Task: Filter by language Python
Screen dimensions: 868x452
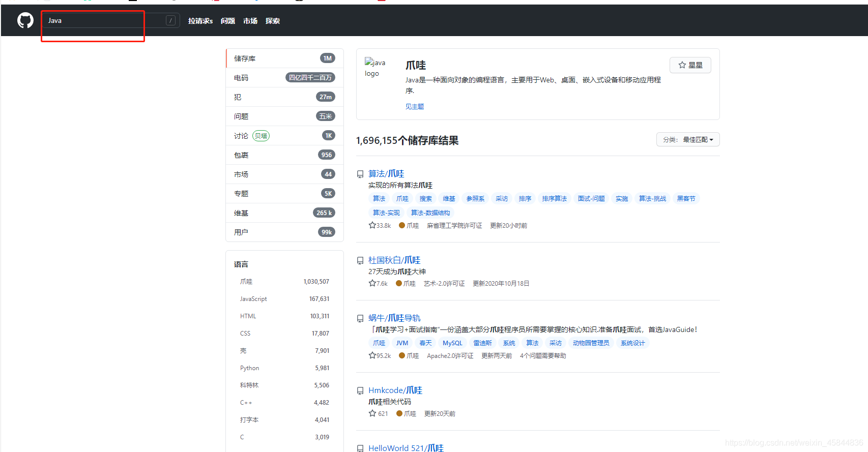Action: click(x=284, y=368)
